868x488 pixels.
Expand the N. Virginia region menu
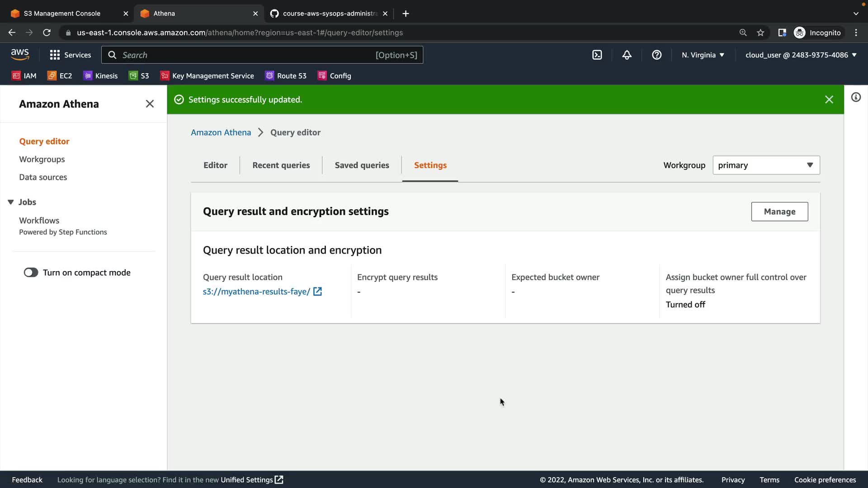point(703,55)
